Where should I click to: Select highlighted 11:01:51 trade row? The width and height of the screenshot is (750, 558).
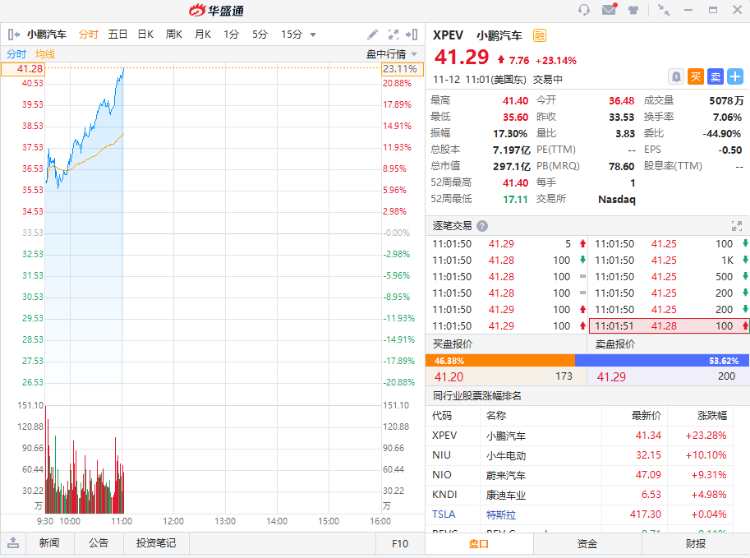click(669, 326)
